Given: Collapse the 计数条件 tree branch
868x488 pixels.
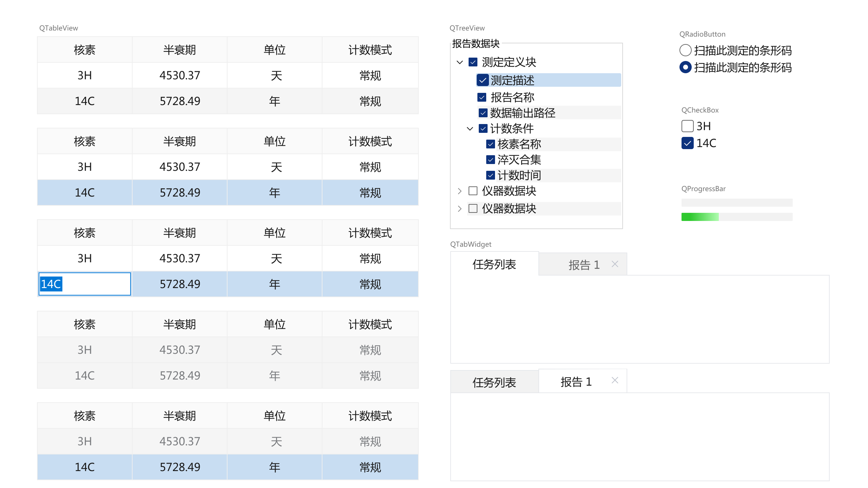Looking at the screenshot, I should click(470, 129).
